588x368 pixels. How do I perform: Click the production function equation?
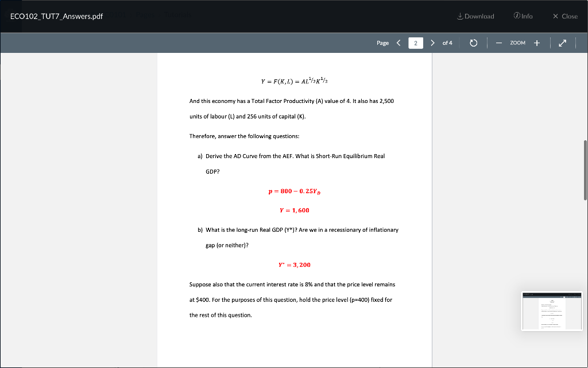294,80
